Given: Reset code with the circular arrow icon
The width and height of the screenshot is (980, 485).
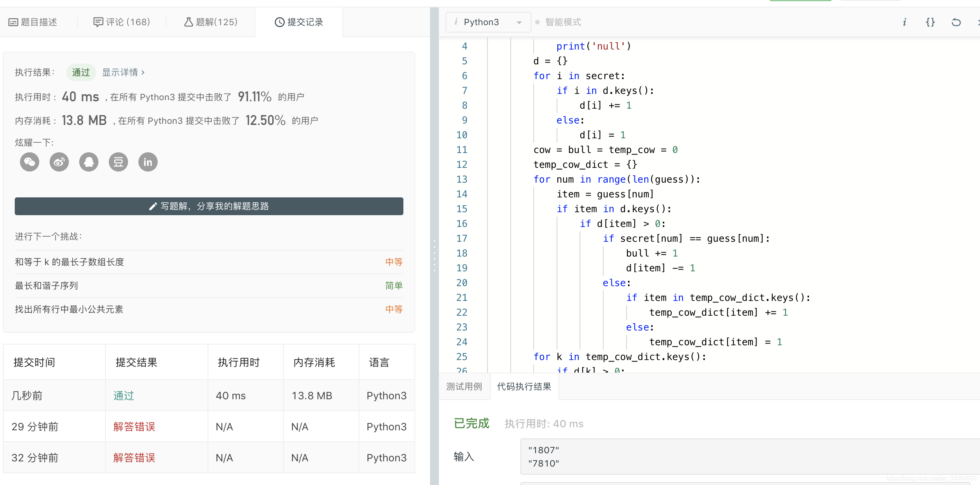Looking at the screenshot, I should point(956,22).
